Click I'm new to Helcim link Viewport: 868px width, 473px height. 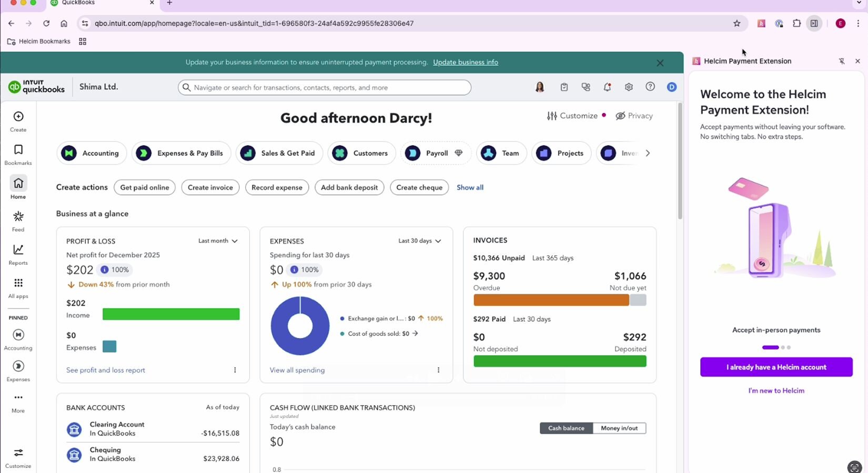coord(776,390)
